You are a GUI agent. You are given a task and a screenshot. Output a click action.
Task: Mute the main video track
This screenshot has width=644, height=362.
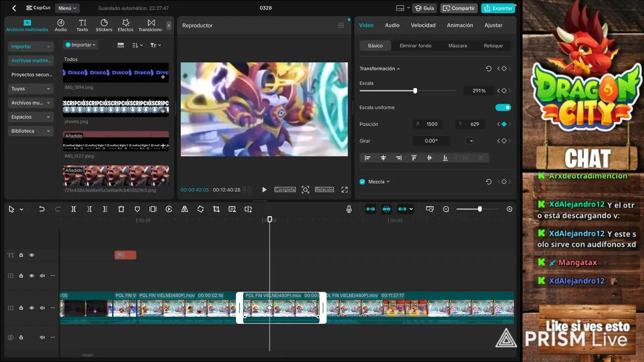pos(42,308)
